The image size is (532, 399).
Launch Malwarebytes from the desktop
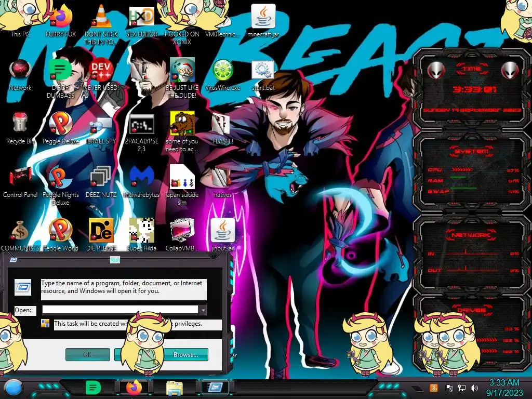click(141, 182)
